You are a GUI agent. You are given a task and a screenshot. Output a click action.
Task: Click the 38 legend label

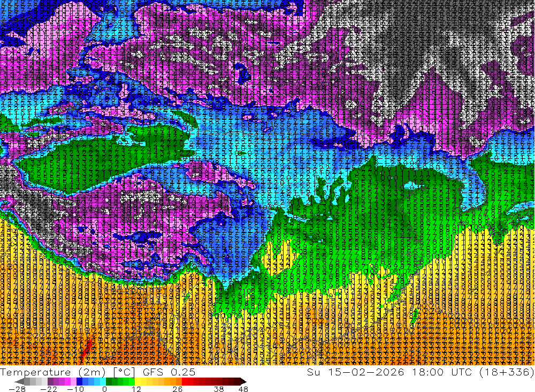click(219, 389)
